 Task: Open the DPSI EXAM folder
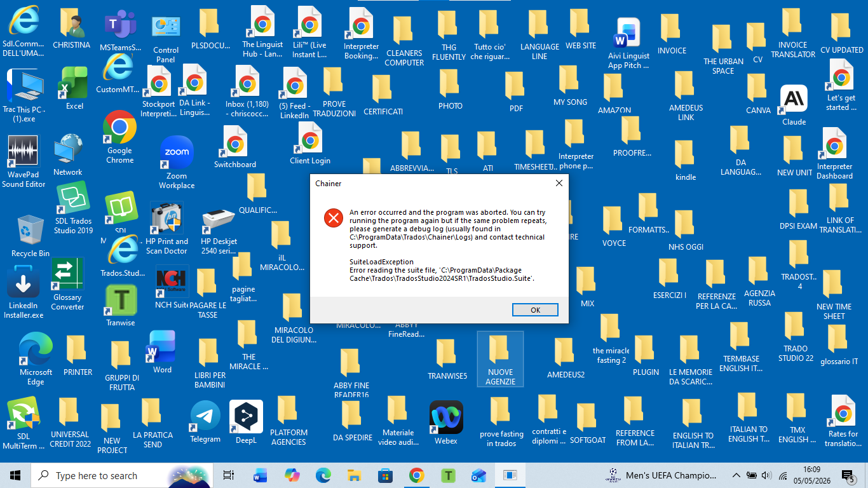pyautogui.click(x=798, y=210)
